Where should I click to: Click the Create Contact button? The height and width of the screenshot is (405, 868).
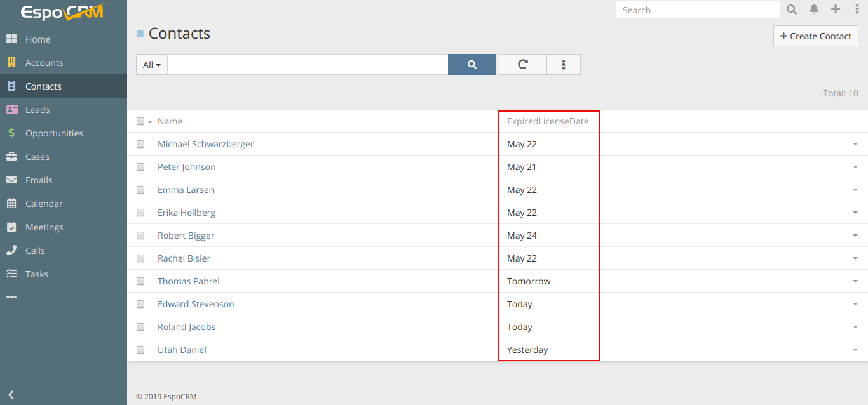click(815, 36)
